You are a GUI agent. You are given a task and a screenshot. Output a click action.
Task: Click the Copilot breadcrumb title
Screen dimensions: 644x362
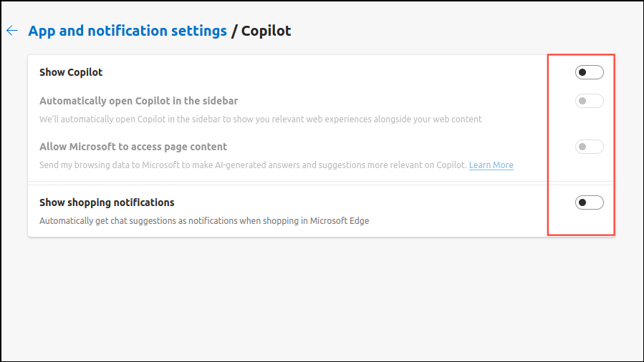[x=266, y=31]
